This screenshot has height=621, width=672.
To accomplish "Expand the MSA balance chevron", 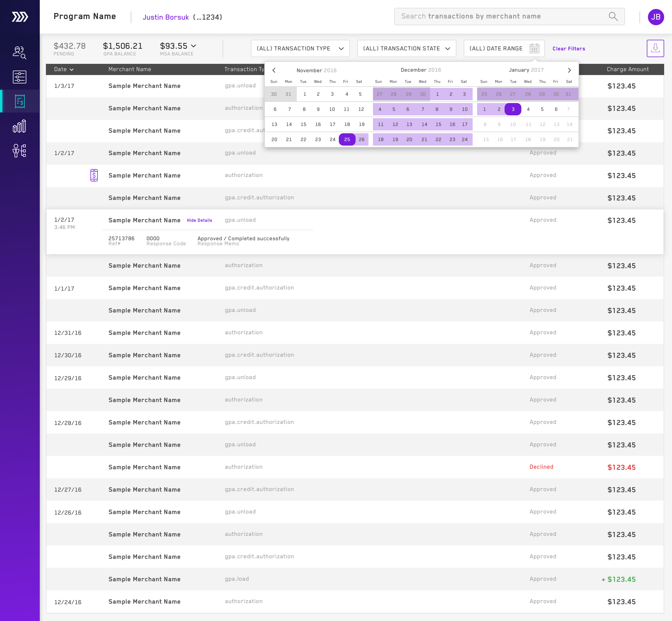I will click(x=193, y=46).
